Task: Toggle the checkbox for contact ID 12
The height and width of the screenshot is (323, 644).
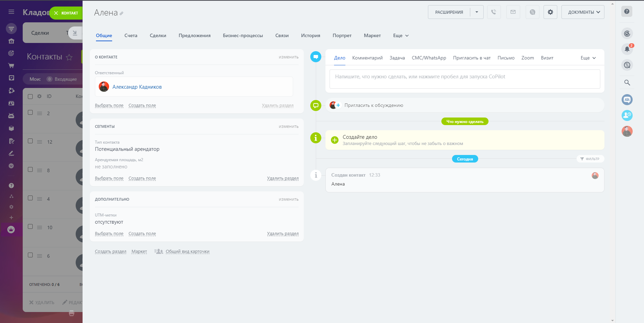Action: pos(30,141)
